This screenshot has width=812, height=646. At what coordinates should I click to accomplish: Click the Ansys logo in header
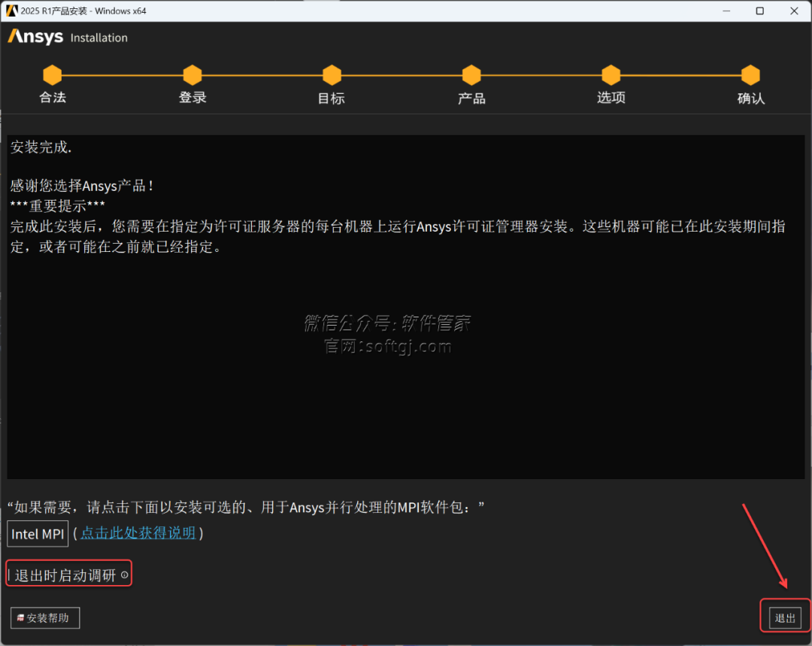pos(35,37)
